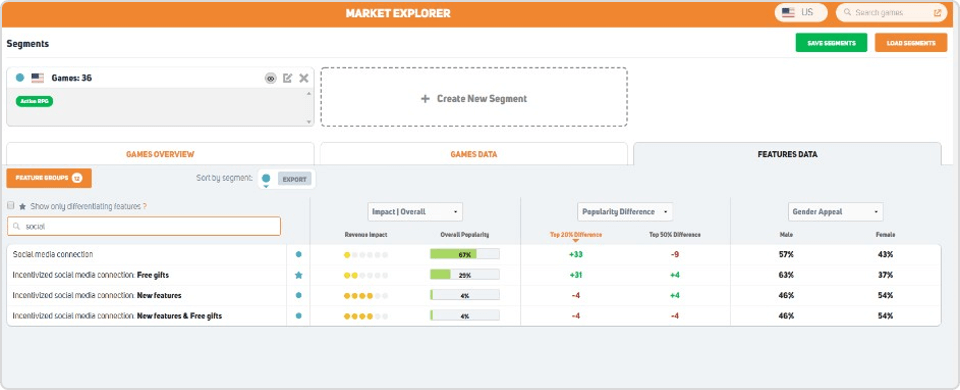Open the Popularity Difference dropdown
Screen dimensions: 960x390
pos(625,212)
